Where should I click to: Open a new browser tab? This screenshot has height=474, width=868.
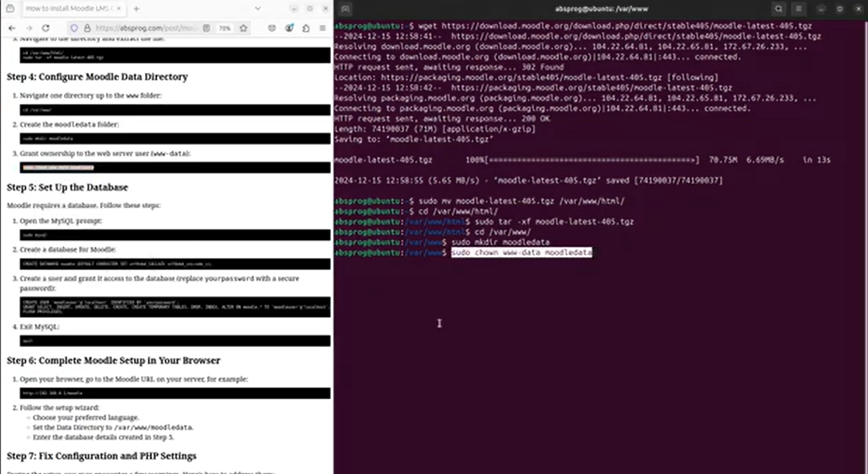pyautogui.click(x=136, y=8)
